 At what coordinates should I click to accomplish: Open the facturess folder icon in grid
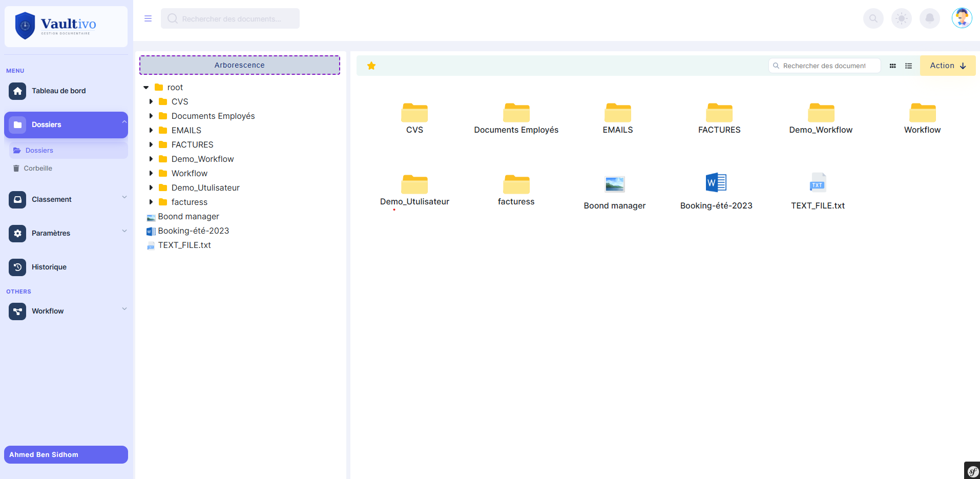click(516, 184)
